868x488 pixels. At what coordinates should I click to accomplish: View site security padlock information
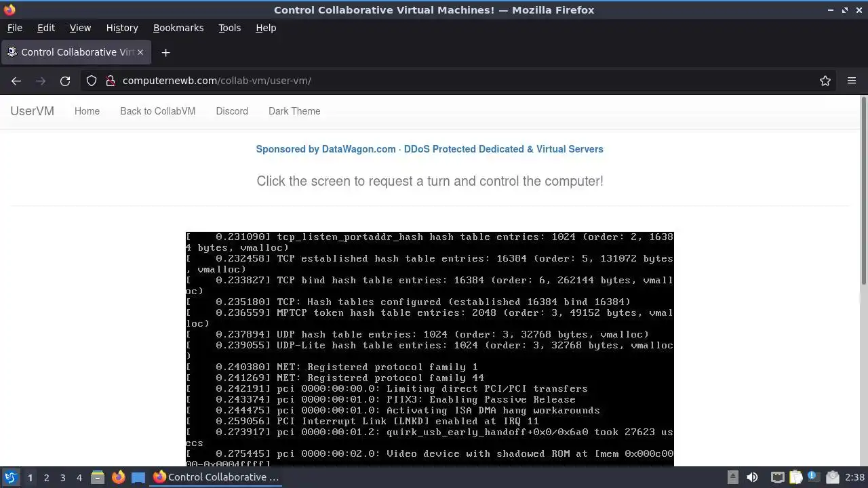[111, 81]
